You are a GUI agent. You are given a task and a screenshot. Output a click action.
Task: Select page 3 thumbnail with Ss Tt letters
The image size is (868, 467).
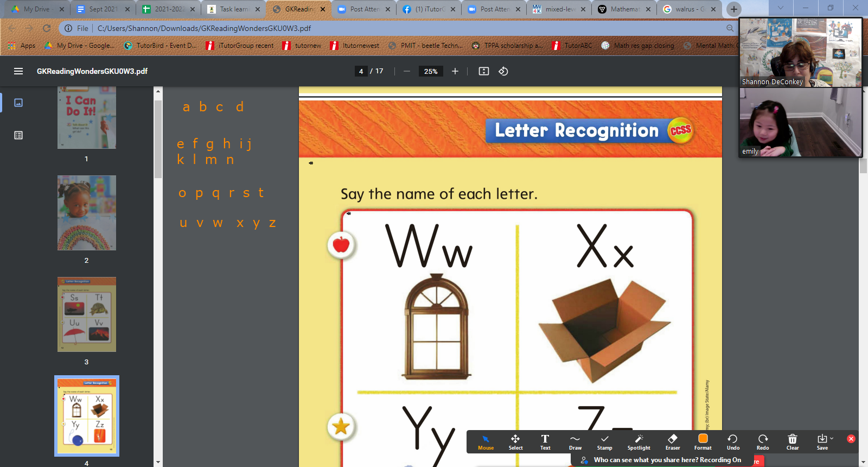pyautogui.click(x=87, y=314)
